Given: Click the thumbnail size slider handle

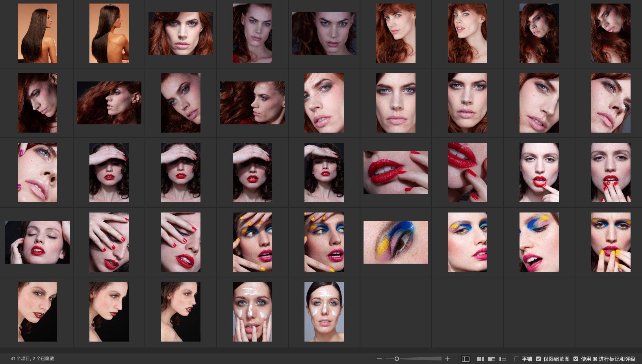Looking at the screenshot, I should [x=397, y=359].
